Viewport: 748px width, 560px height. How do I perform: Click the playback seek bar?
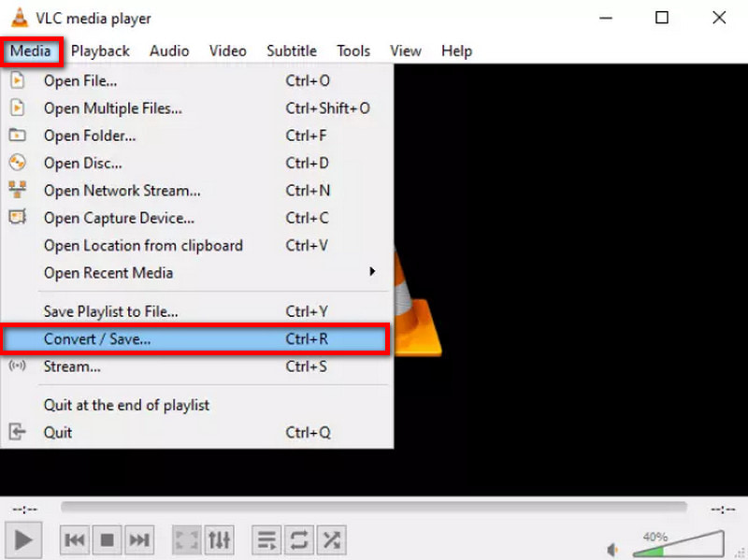(374, 508)
